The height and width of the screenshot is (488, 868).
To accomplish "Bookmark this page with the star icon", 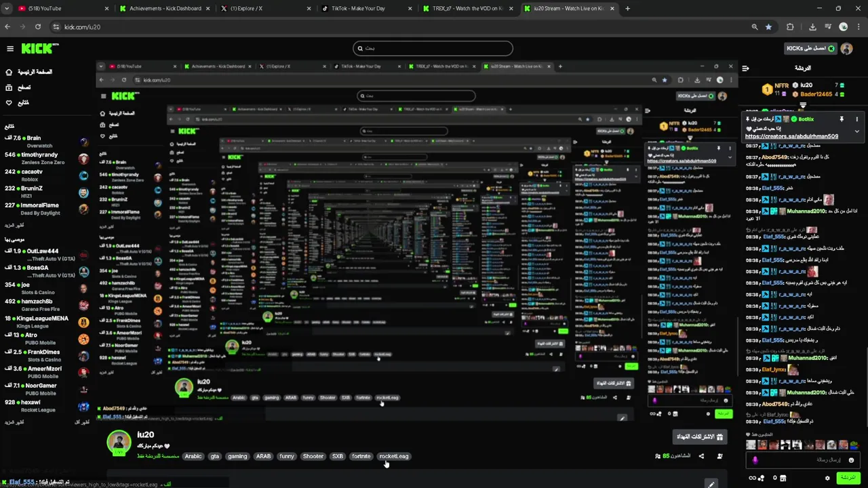I will click(768, 26).
